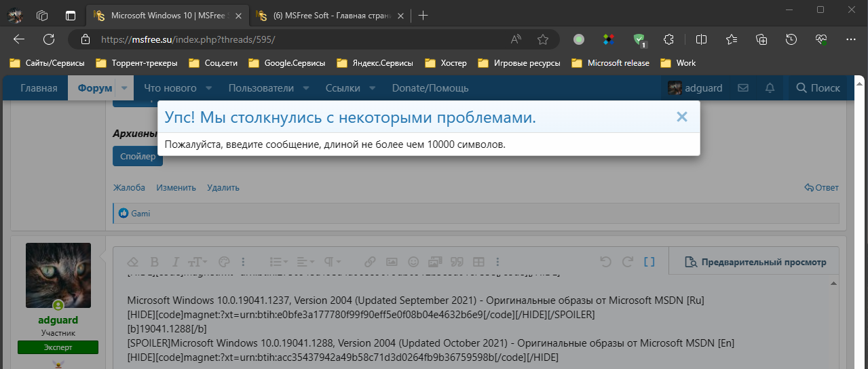Expand the Что нового dropdown arrow
This screenshot has height=369, width=868.
pos(209,88)
